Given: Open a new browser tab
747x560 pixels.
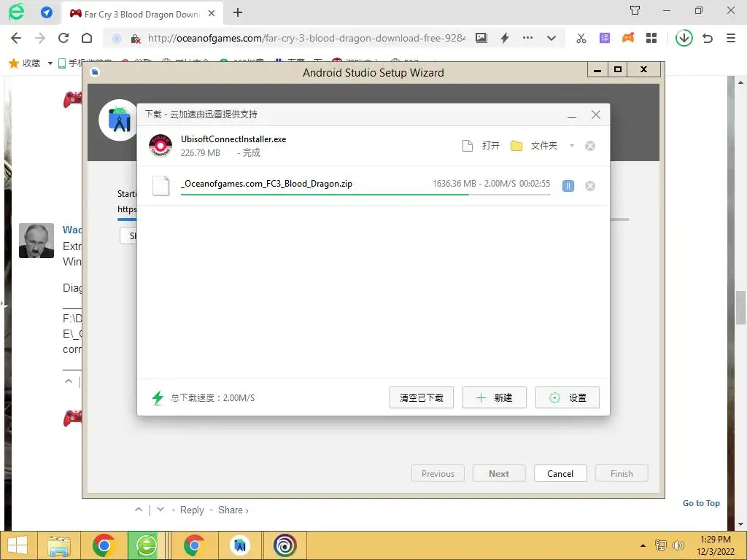Looking at the screenshot, I should click(x=238, y=13).
